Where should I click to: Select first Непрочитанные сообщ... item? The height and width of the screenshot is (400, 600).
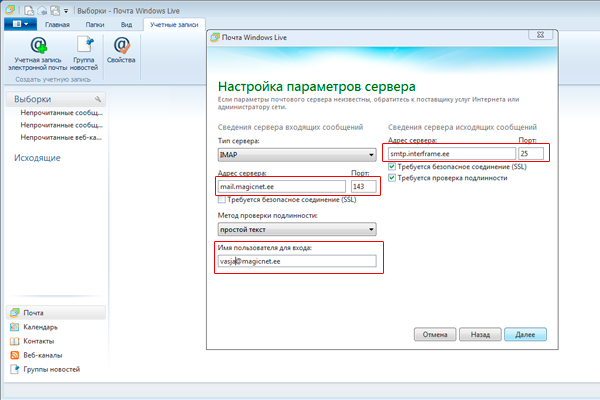coord(62,113)
